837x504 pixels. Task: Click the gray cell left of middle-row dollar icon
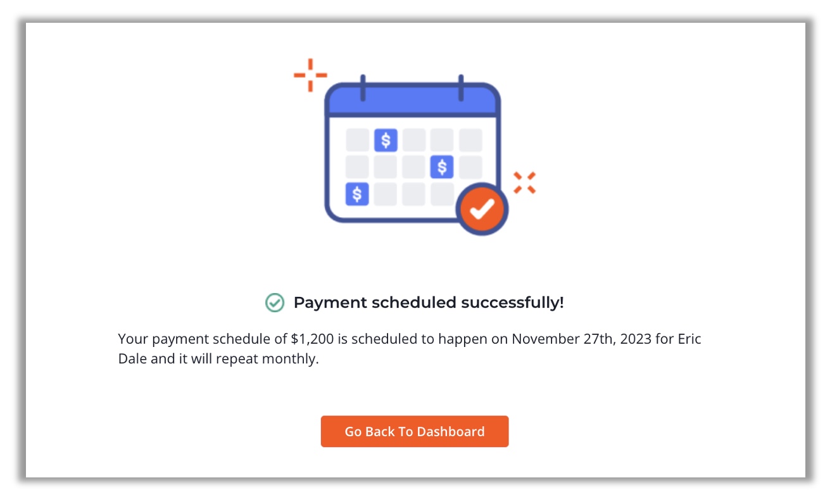[414, 167]
